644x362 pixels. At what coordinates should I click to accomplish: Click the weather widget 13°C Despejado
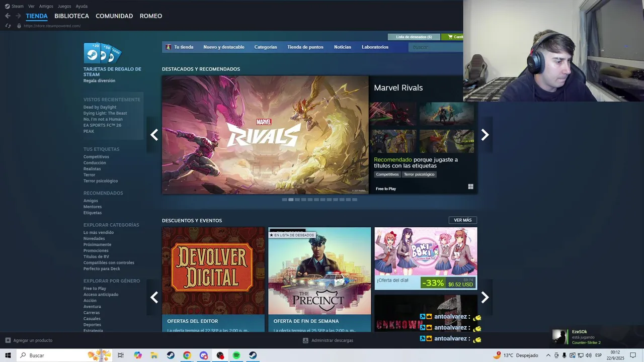(517, 355)
